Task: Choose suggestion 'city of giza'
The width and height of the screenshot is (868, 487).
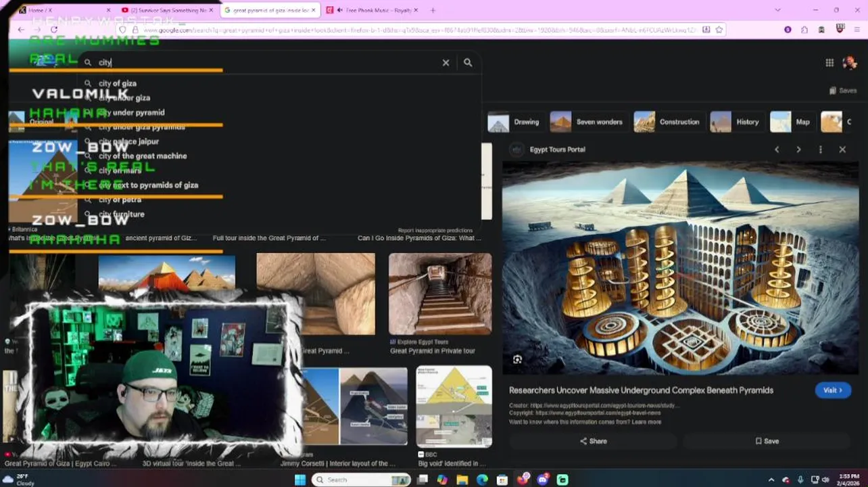Action: [118, 83]
